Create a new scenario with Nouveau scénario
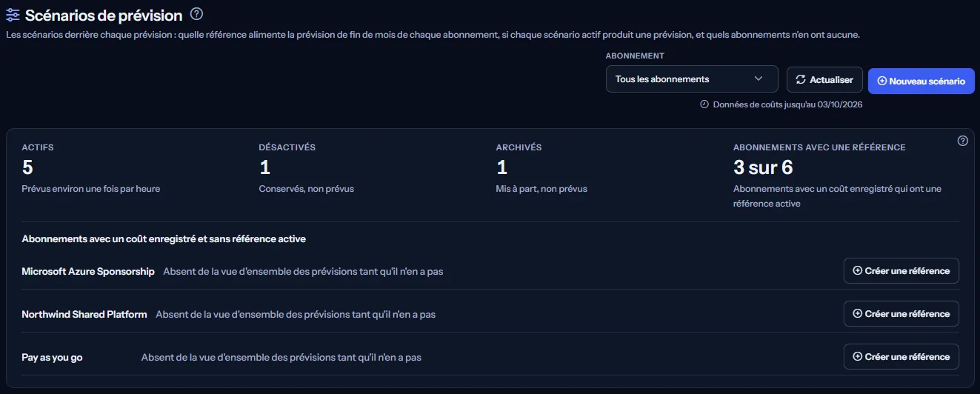980x394 pixels. pos(921,81)
